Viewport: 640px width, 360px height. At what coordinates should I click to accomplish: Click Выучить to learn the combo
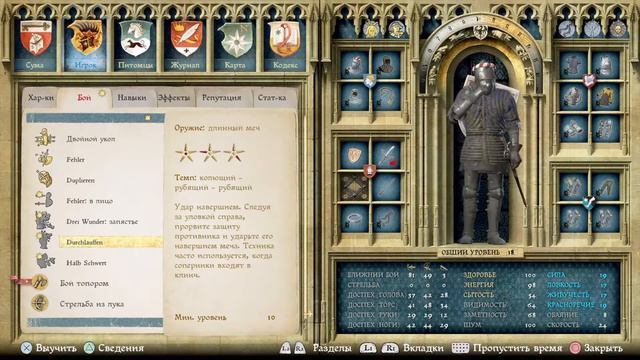[x=49, y=348]
